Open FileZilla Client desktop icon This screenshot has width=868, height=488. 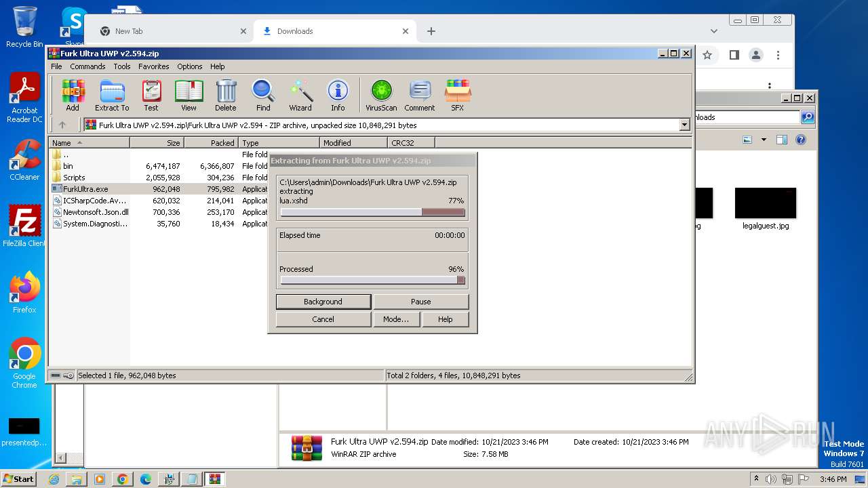coord(24,226)
